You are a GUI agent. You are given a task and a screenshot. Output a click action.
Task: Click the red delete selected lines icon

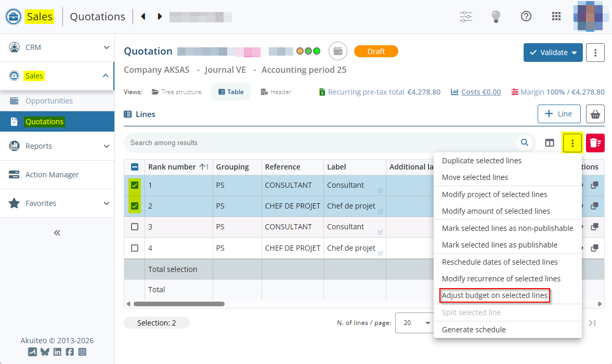595,143
